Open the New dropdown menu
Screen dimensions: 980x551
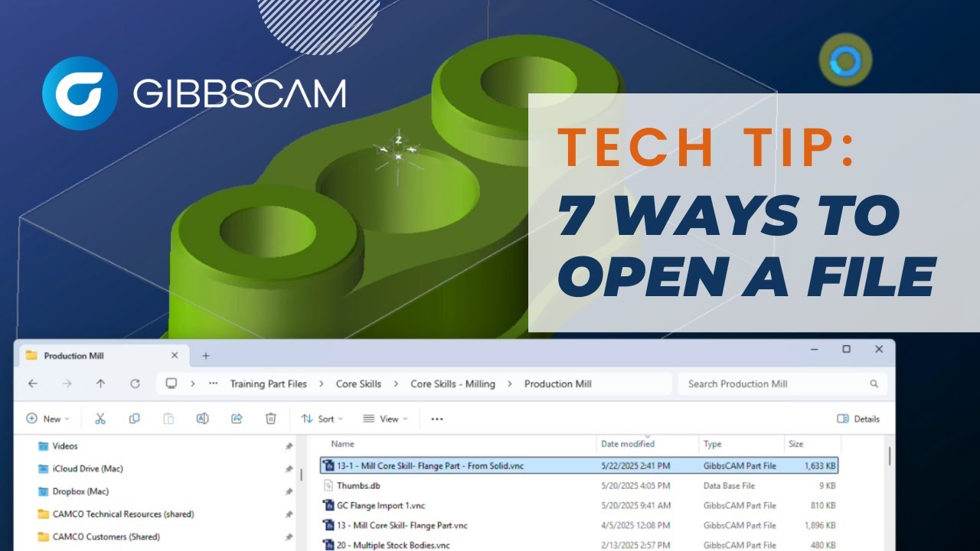click(47, 419)
